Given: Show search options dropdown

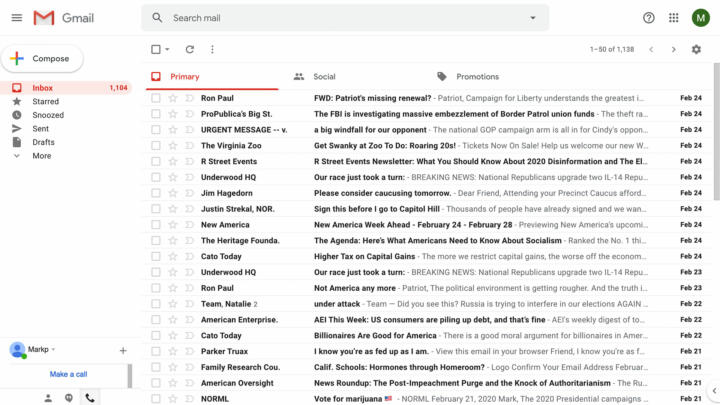Looking at the screenshot, I should (x=533, y=18).
